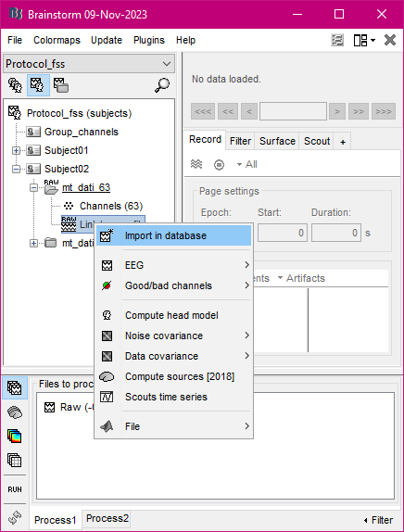Switch to anatomy view icon

[15, 85]
